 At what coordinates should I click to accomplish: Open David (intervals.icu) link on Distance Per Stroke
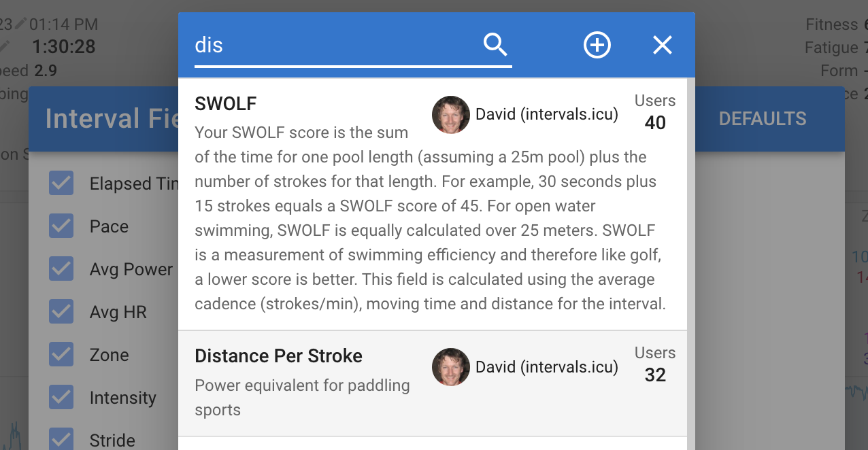tap(547, 367)
